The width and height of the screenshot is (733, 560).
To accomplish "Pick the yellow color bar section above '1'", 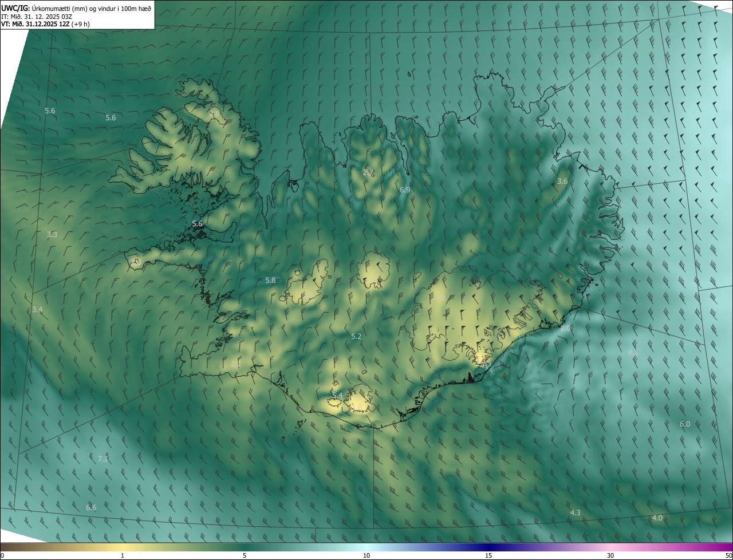I will [123, 547].
